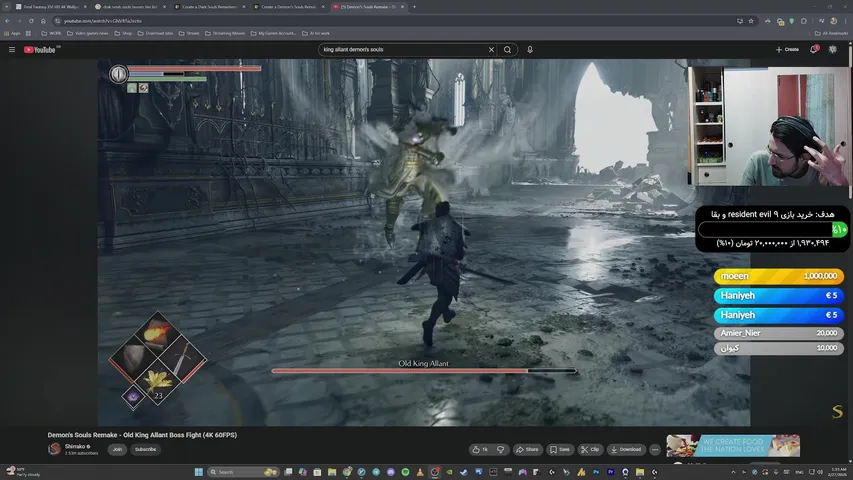Open the weather widget on the taskbar
The height and width of the screenshot is (480, 853).
[x=23, y=472]
